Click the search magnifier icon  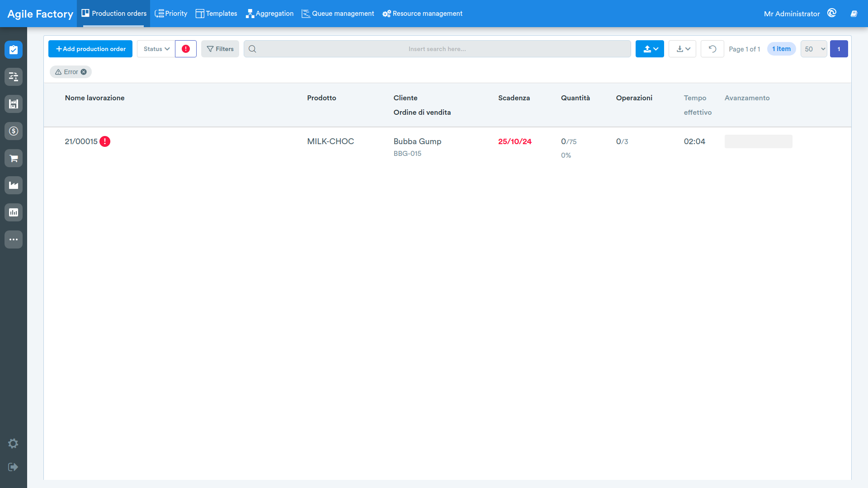pyautogui.click(x=252, y=49)
